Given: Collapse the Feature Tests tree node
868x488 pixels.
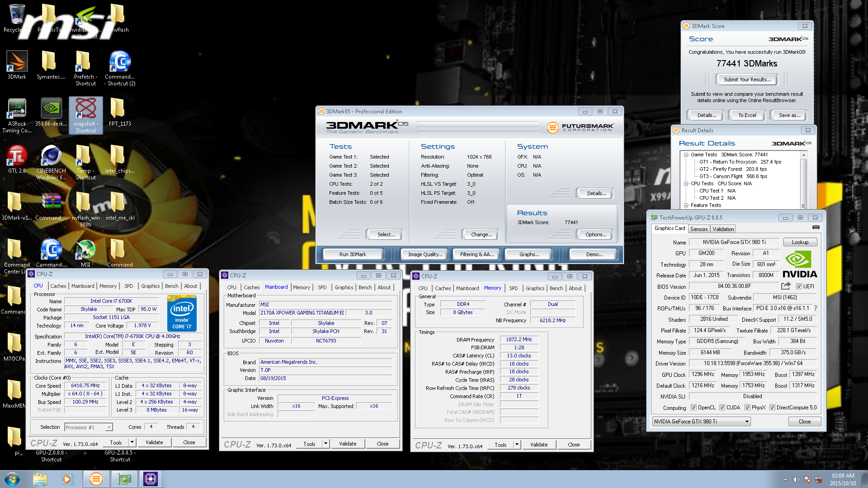Looking at the screenshot, I should click(x=686, y=205).
